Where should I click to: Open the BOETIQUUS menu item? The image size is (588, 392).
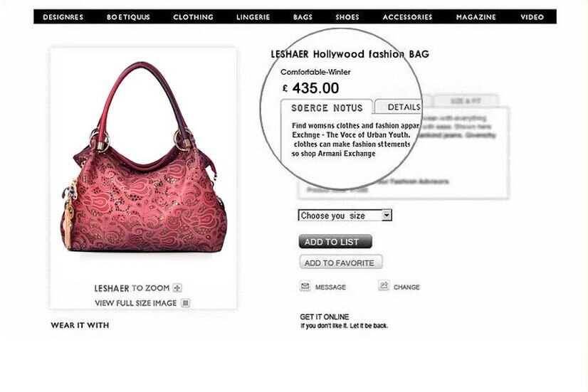[128, 17]
